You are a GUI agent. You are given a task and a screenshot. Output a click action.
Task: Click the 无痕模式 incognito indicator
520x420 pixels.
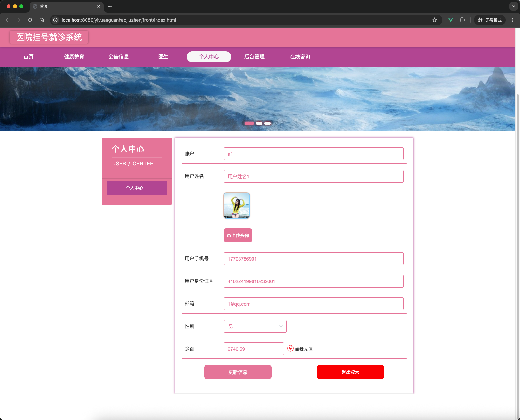click(490, 20)
